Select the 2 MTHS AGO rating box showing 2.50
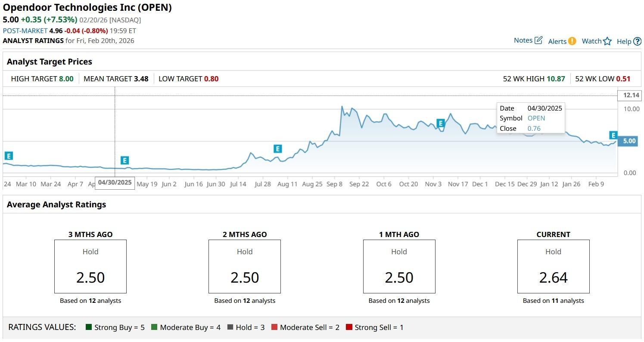644x342 pixels. point(245,267)
